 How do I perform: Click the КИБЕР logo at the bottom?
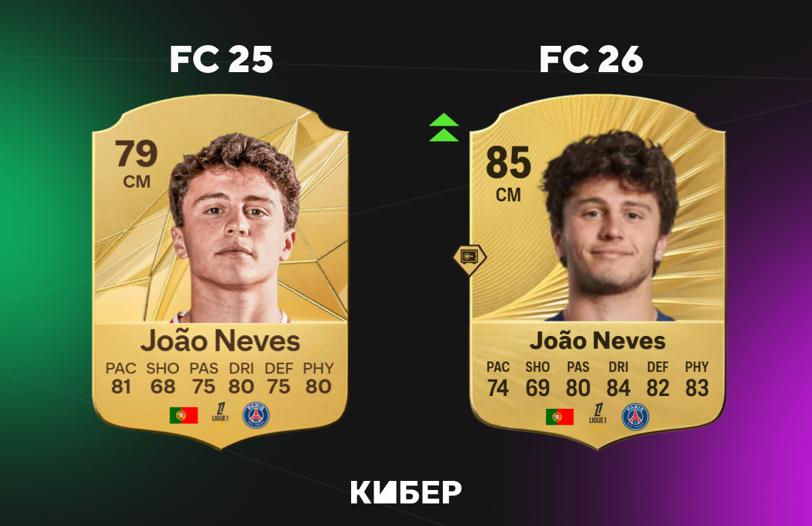[406, 492]
